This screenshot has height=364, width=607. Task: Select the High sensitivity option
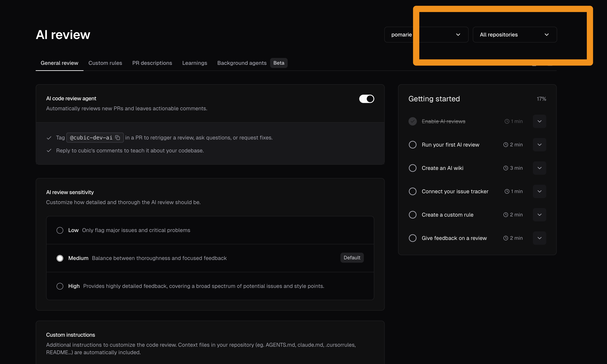60,286
